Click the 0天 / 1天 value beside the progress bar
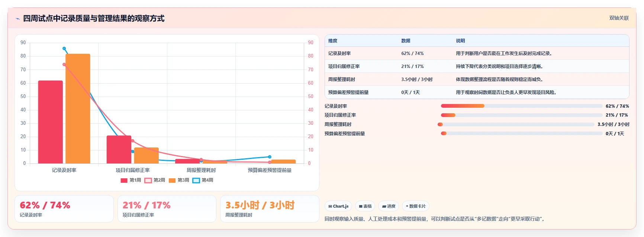The width and height of the screenshot is (644, 237). coord(615,134)
